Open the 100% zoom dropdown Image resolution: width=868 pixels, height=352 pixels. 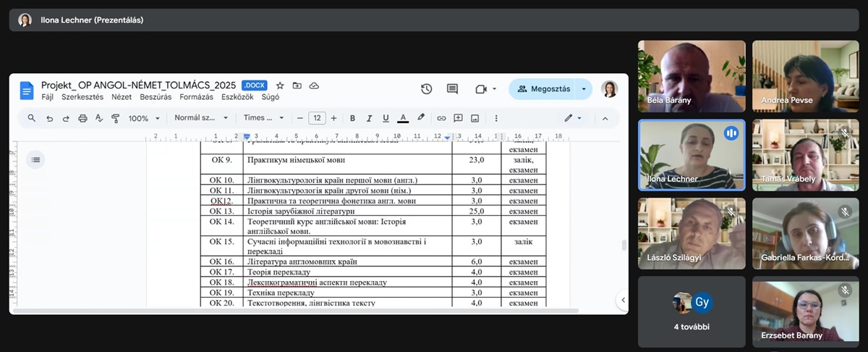click(143, 118)
